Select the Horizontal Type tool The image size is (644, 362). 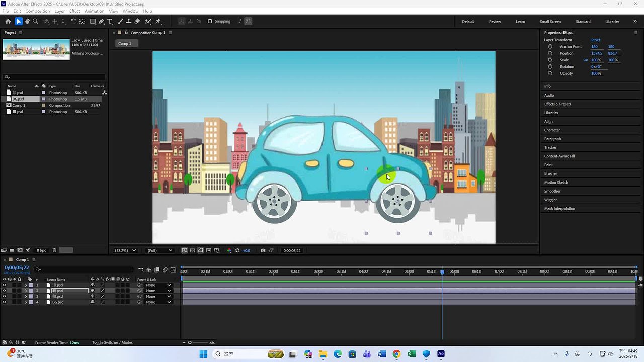110,21
